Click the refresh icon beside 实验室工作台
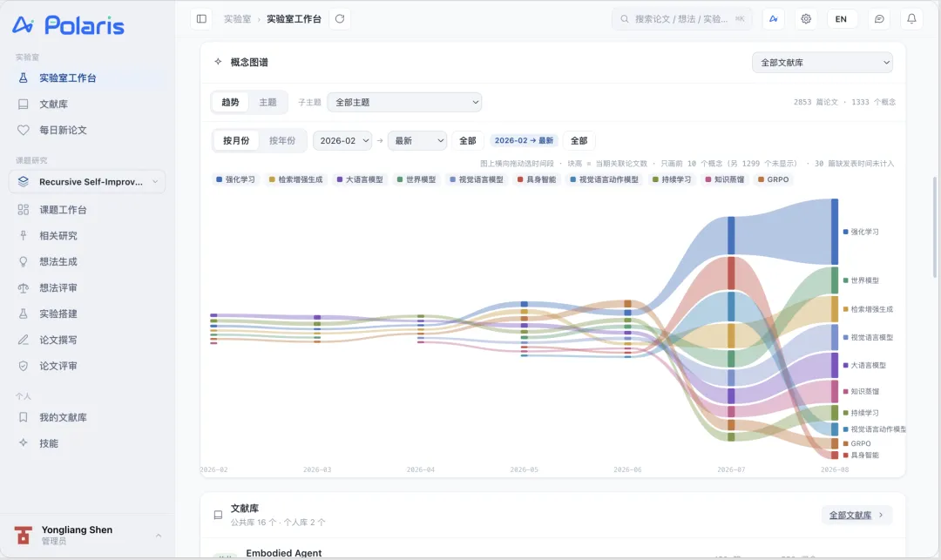This screenshot has width=941, height=560. click(x=340, y=19)
